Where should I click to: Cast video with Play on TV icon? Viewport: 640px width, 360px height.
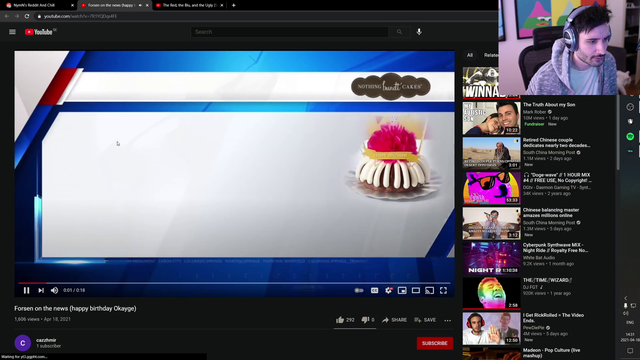(x=429, y=290)
